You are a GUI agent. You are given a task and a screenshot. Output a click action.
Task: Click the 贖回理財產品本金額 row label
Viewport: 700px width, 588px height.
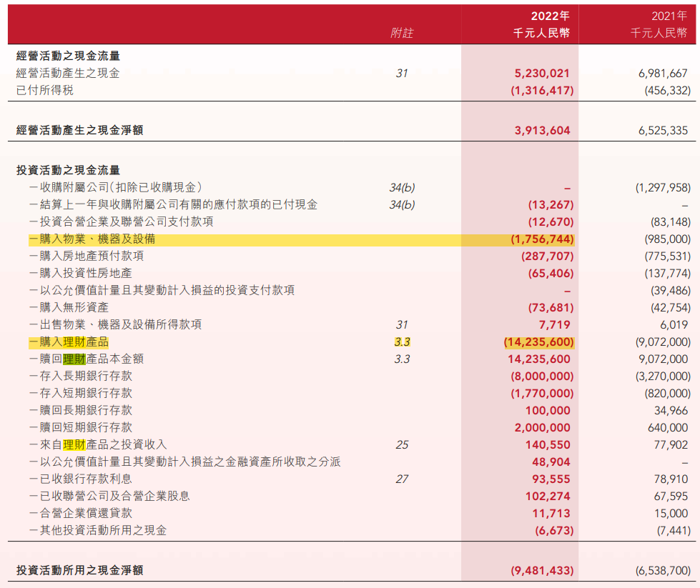tap(87, 359)
